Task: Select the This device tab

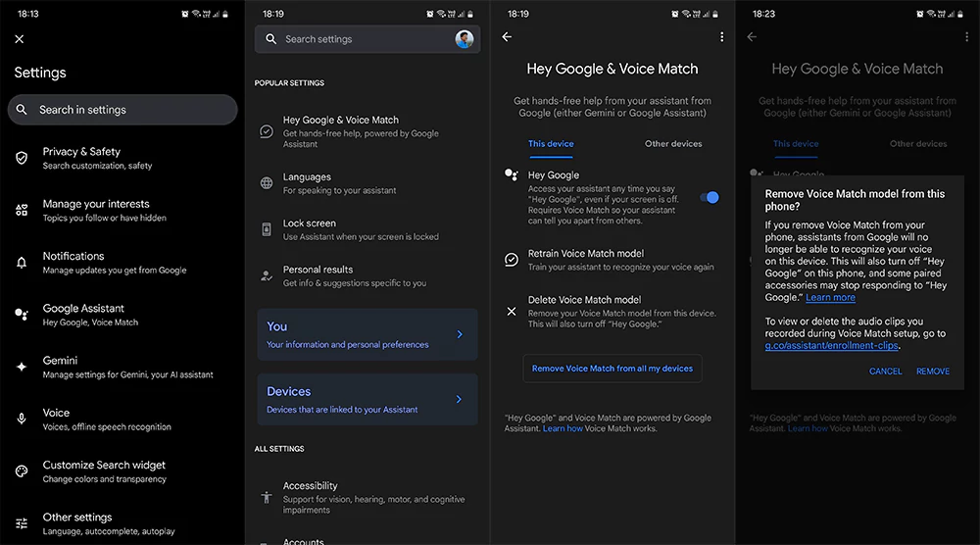Action: (x=551, y=144)
